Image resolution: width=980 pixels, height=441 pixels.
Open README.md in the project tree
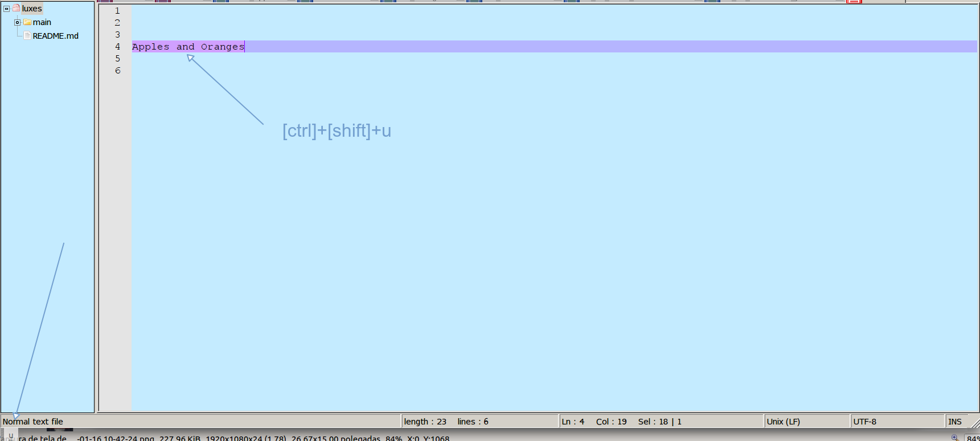point(56,36)
